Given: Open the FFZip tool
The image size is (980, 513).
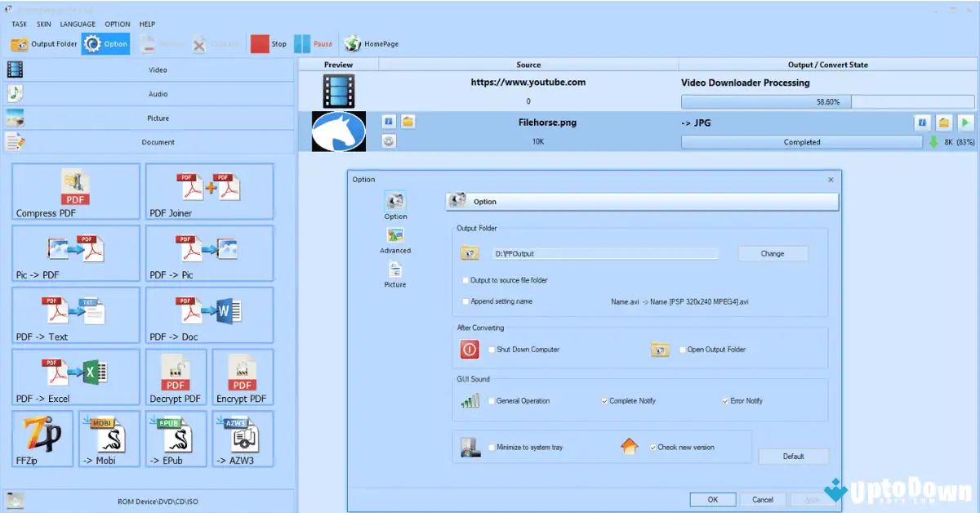Looking at the screenshot, I should 41,439.
